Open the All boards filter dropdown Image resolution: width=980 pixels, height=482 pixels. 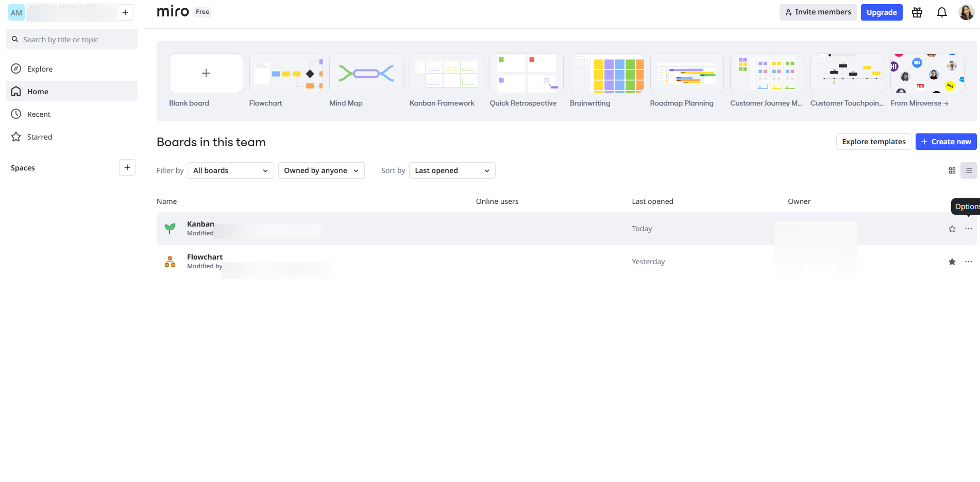[231, 170]
